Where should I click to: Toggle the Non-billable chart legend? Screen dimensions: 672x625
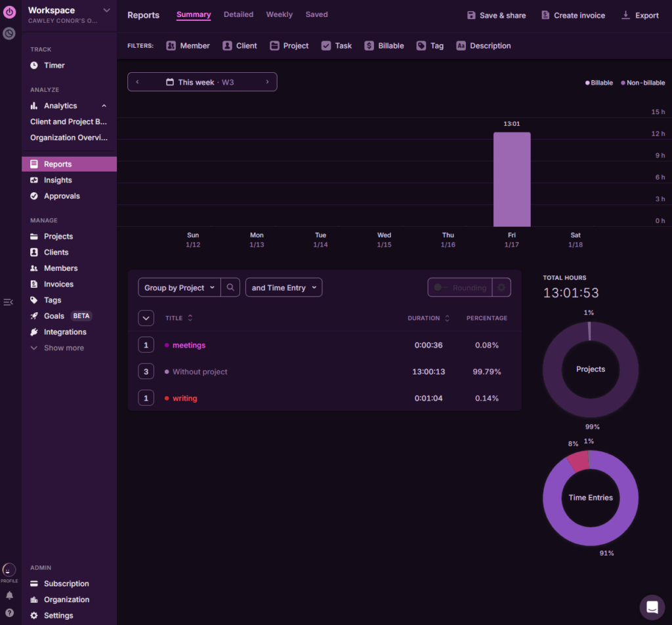[642, 83]
